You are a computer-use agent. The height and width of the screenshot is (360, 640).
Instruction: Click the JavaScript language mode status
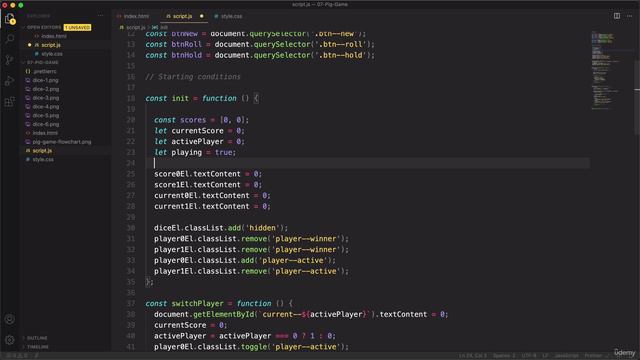567,356
